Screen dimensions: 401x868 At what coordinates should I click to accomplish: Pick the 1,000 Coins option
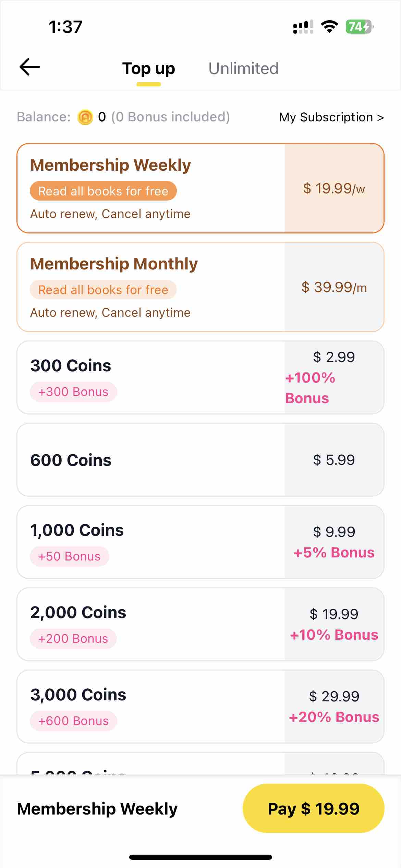pyautogui.click(x=200, y=542)
